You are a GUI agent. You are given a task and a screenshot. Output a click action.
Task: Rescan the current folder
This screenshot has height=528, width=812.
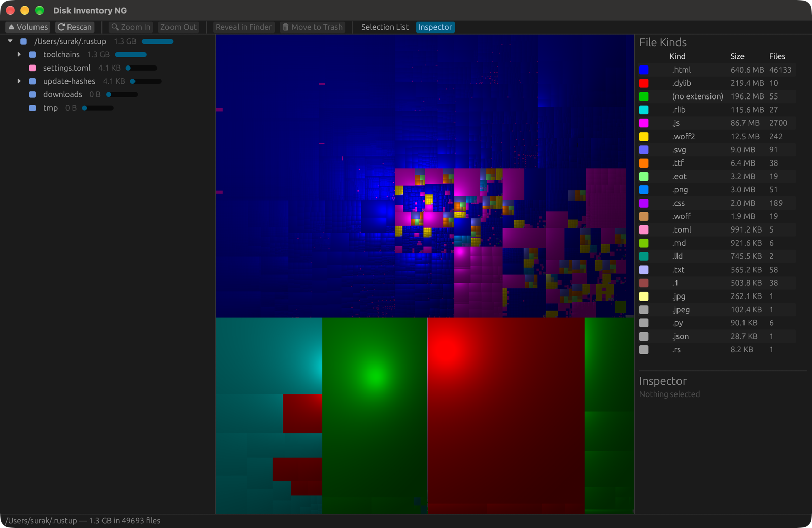pos(75,27)
